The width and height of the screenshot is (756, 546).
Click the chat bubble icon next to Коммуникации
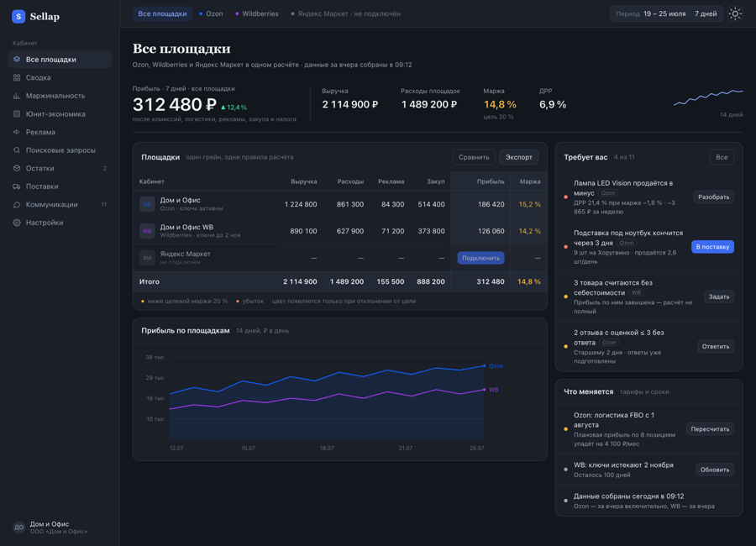[x=17, y=204]
